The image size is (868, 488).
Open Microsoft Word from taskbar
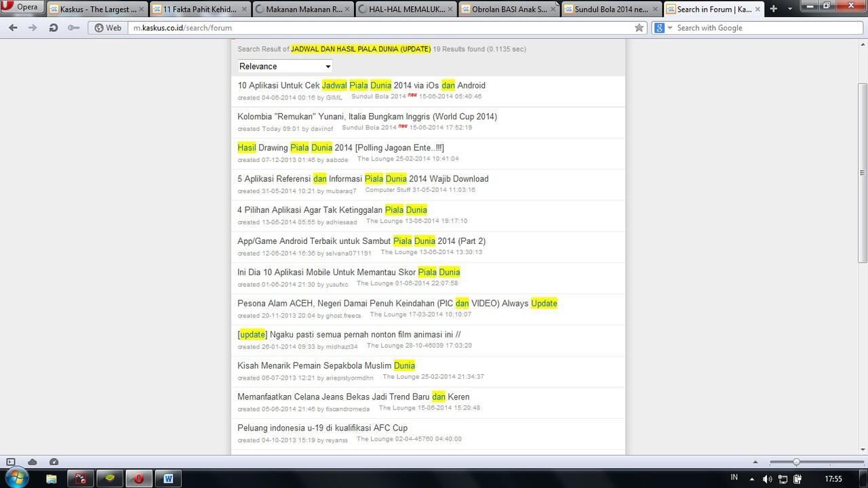[168, 479]
